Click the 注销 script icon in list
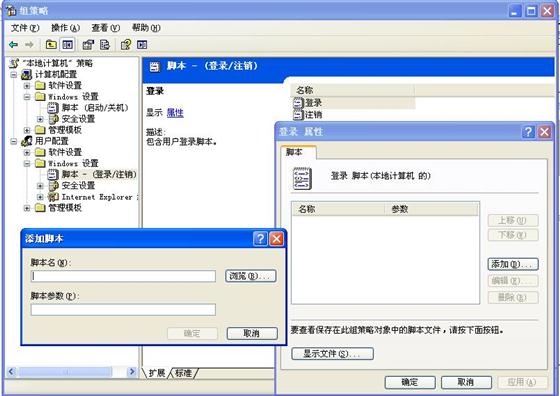The height and width of the screenshot is (396, 560). 298,115
